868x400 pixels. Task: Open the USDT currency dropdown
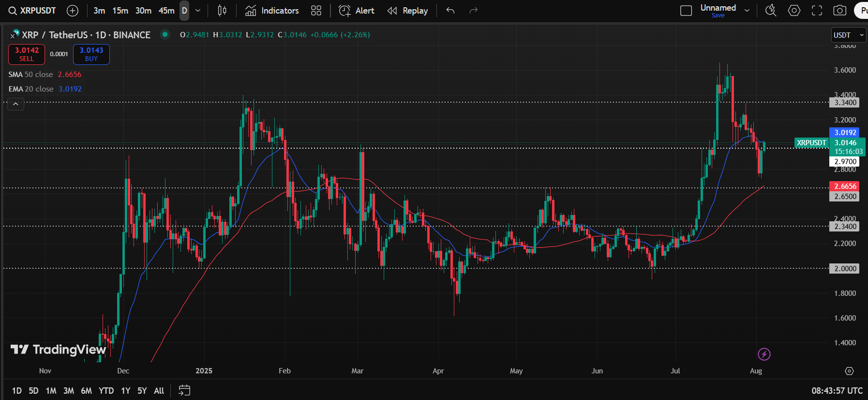click(848, 35)
